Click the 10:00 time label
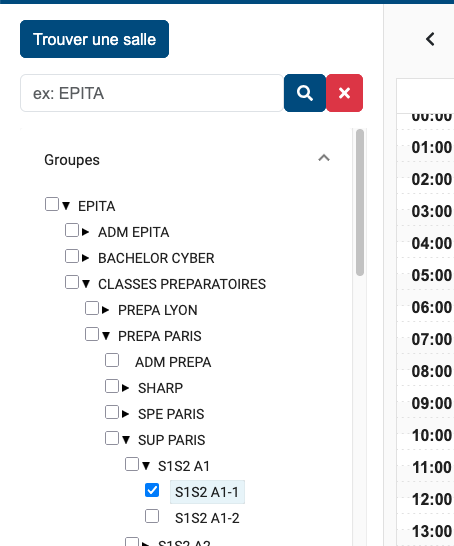The image size is (454, 546). 432,435
